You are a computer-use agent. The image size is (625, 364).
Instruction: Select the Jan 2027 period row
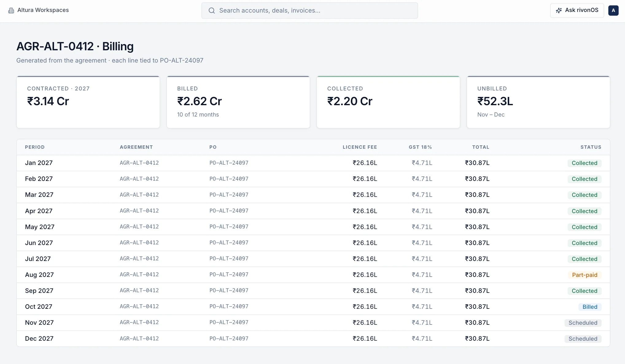(313, 163)
